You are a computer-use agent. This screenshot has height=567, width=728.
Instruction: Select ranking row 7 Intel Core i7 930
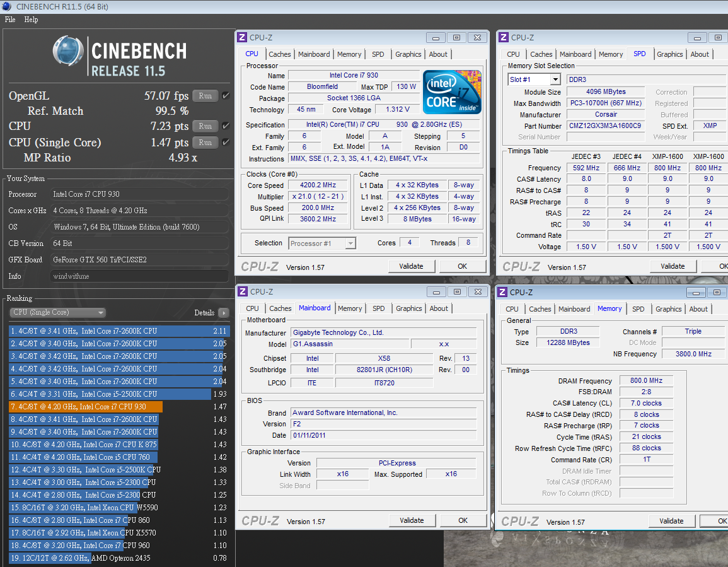coord(118,407)
